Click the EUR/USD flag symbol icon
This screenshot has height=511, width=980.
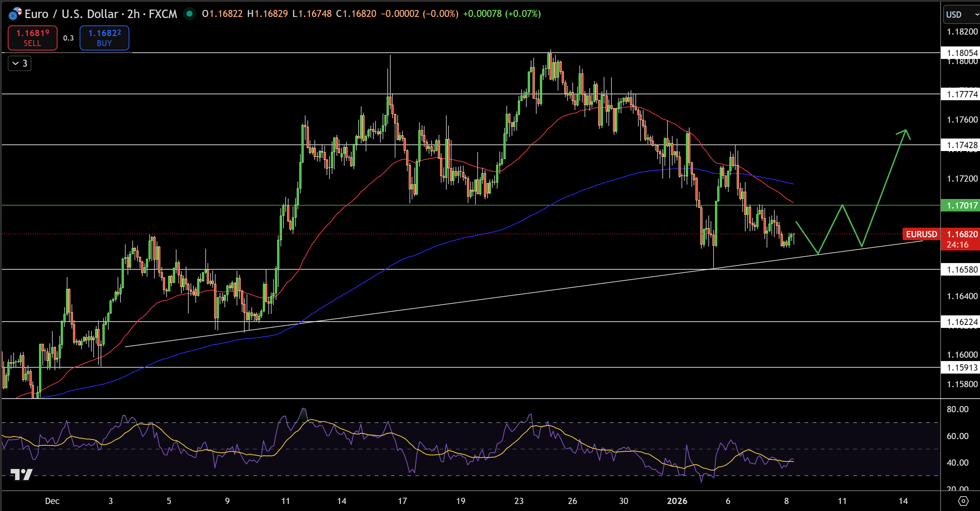(x=15, y=14)
